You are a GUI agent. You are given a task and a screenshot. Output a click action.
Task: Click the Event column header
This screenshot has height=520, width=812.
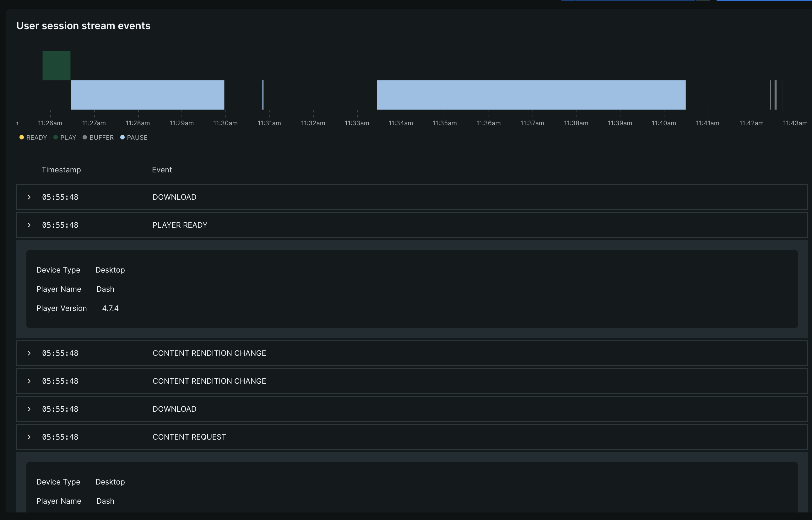(162, 170)
